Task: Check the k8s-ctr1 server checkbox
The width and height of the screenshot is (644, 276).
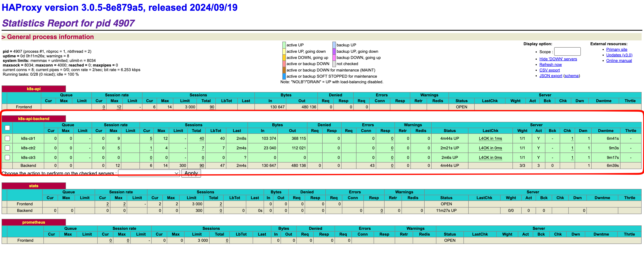Action: pyautogui.click(x=7, y=138)
